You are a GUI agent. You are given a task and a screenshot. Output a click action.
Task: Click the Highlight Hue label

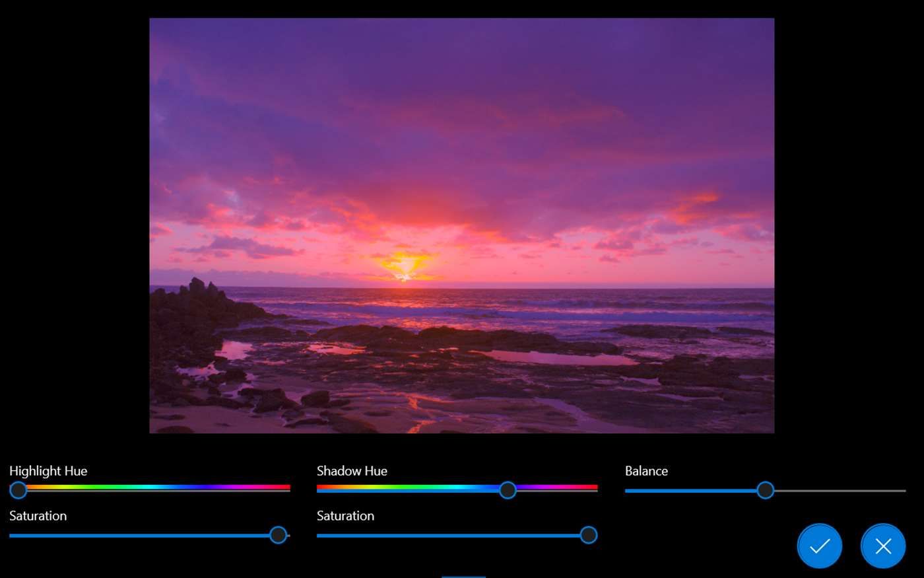pos(48,471)
